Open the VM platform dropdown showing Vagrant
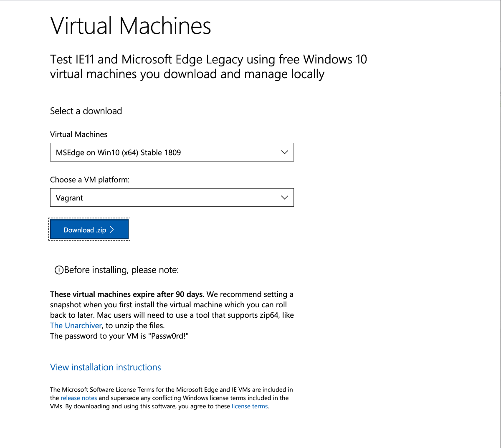Viewport: 501px width, 448px height. coord(172,197)
